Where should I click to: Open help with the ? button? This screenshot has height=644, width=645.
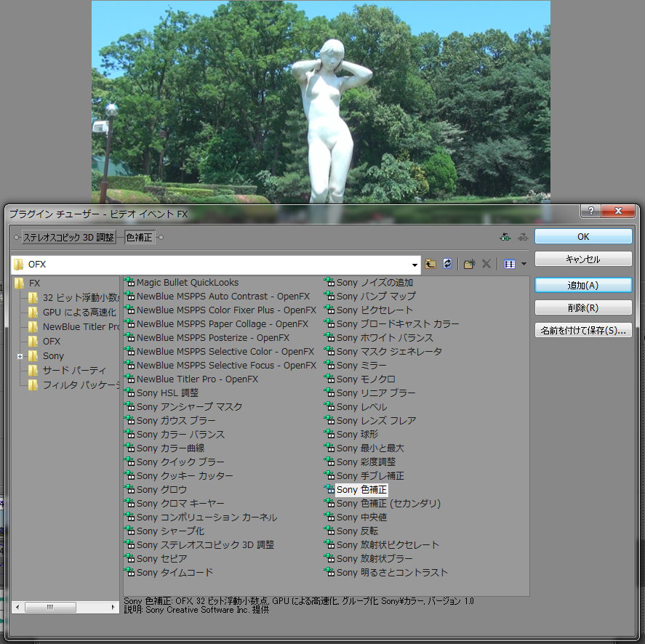pyautogui.click(x=590, y=211)
